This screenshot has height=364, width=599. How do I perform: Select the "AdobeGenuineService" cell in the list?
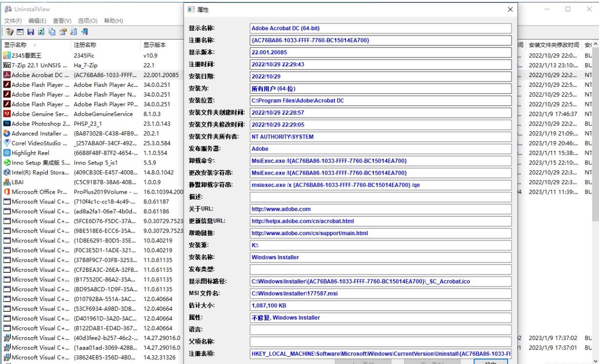(103, 114)
